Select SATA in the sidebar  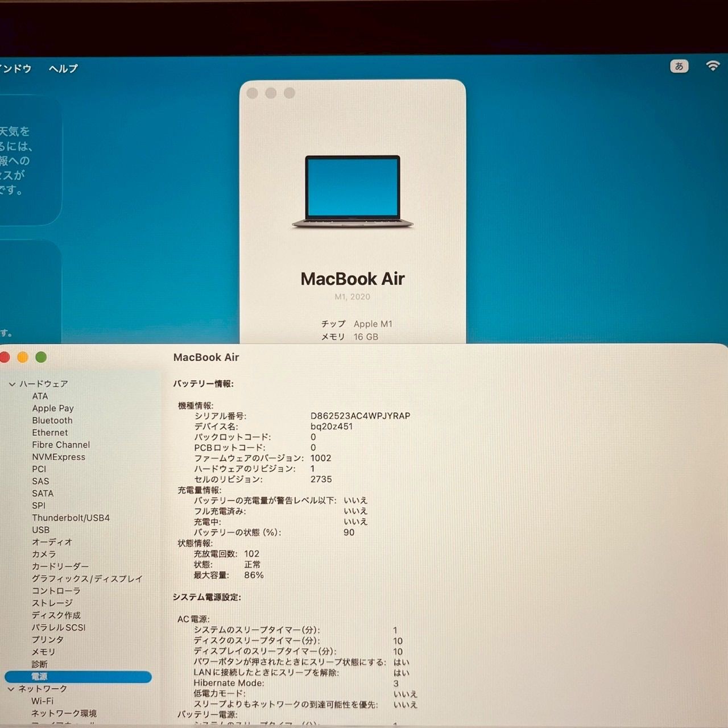coord(43,493)
